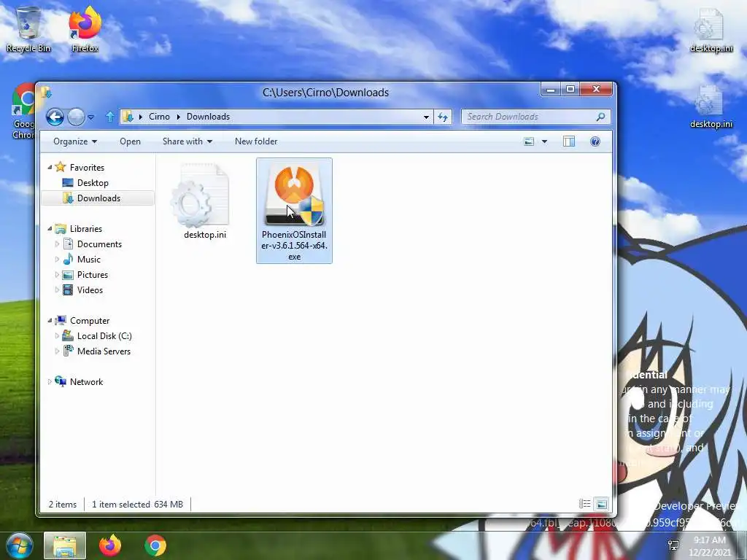
Task: Click the Back navigation arrow in Explorer
Action: (x=55, y=117)
